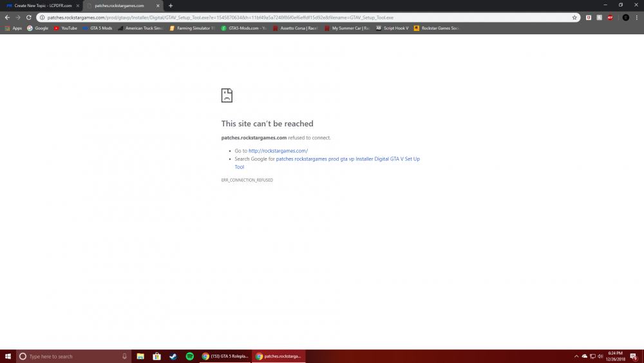View site information icon in address bar
Screen dimensions: 644x363
42,17
